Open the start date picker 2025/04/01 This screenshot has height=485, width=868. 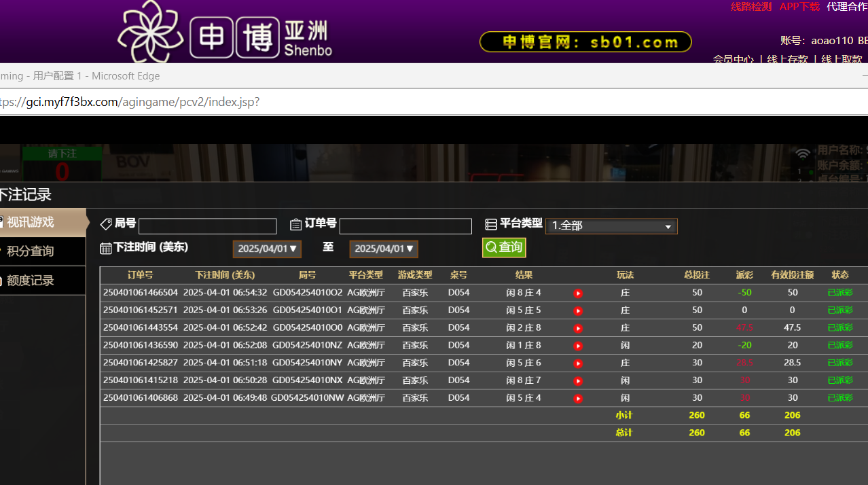coord(268,249)
